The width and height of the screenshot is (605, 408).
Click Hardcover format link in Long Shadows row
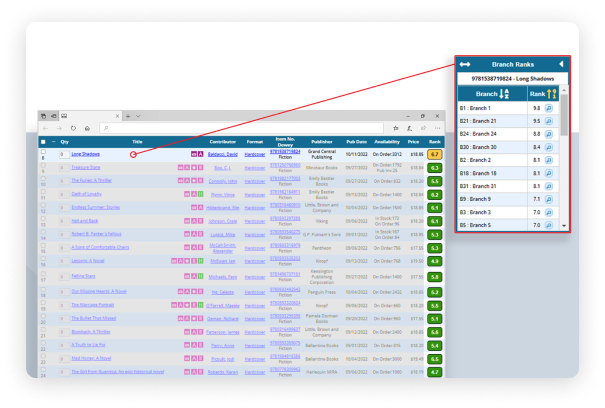[x=255, y=154]
